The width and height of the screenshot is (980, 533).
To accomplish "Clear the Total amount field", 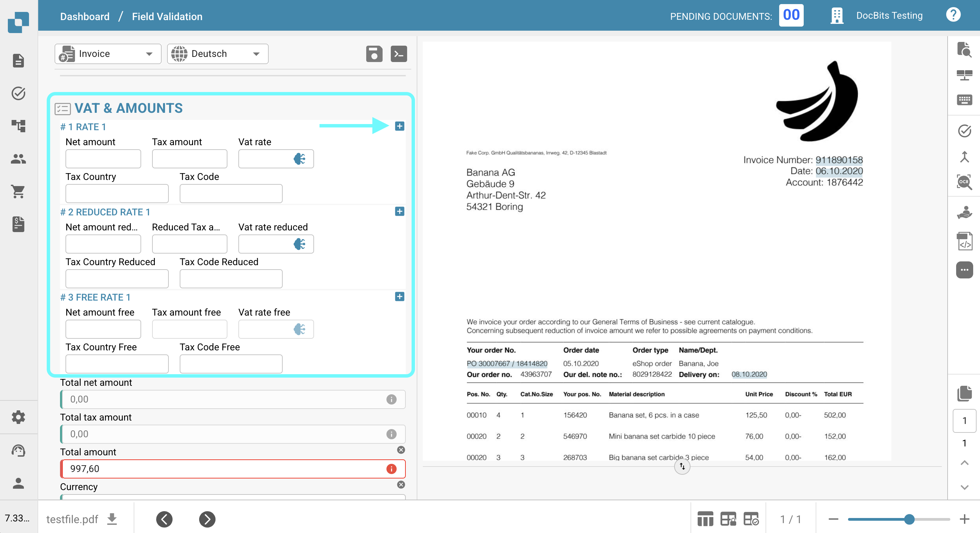I will [401, 450].
